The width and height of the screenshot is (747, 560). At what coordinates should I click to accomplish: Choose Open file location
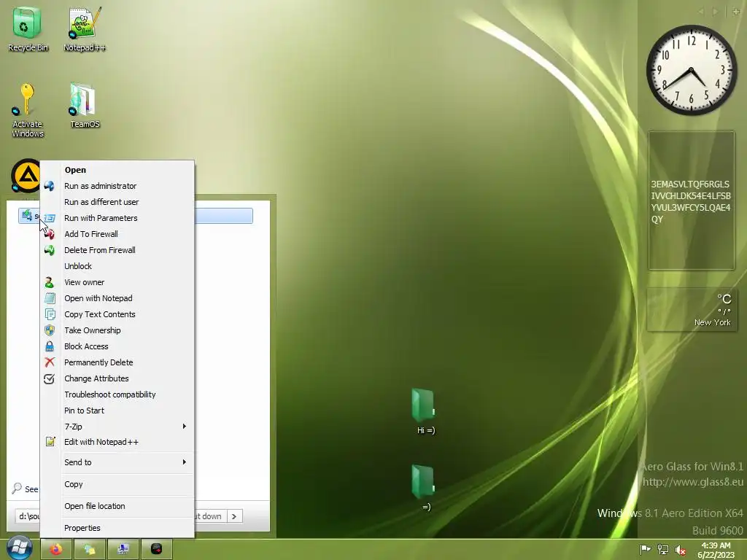tap(117, 506)
